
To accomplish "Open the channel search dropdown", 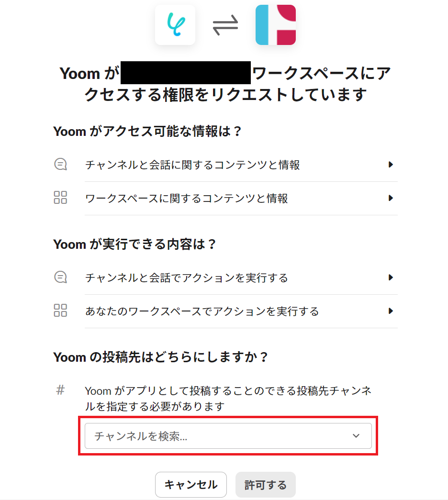I will pos(228,436).
